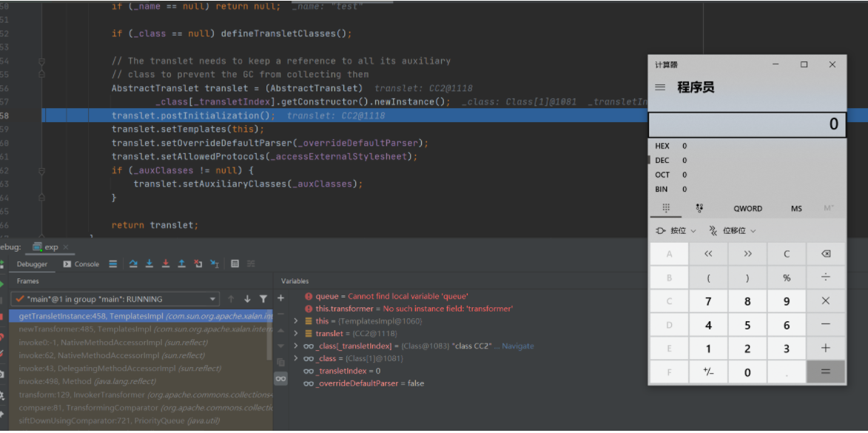Viewport: 868px width, 433px height.
Task: Click the Calculator result display field
Action: tap(747, 124)
